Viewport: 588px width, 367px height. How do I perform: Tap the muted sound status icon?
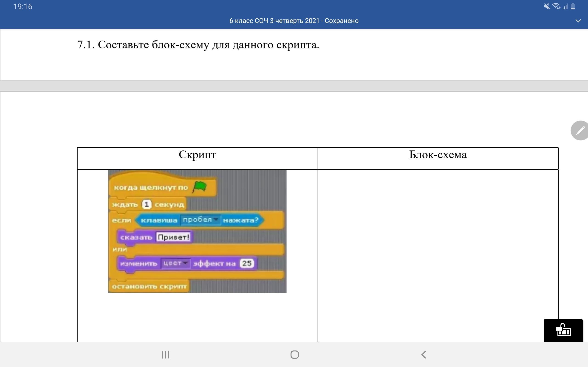point(547,6)
